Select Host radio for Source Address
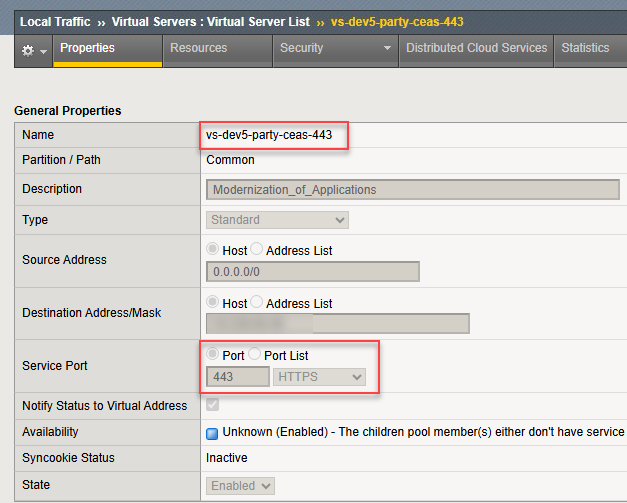This screenshot has width=627, height=503. coord(212,250)
